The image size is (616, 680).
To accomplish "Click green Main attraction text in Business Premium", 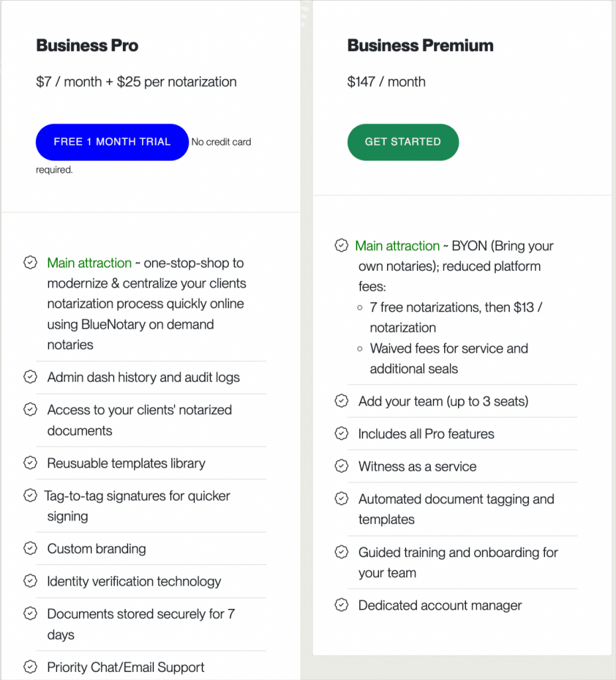I will point(397,246).
